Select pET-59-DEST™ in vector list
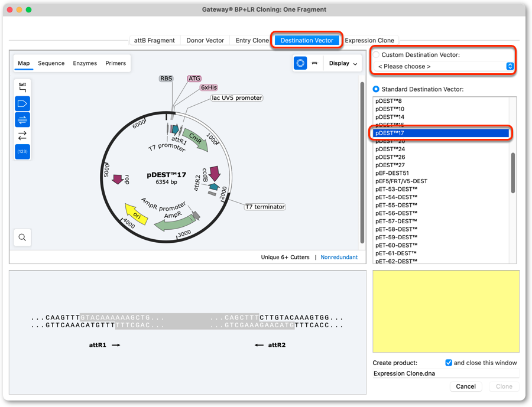The width and height of the screenshot is (532, 407). tap(441, 237)
